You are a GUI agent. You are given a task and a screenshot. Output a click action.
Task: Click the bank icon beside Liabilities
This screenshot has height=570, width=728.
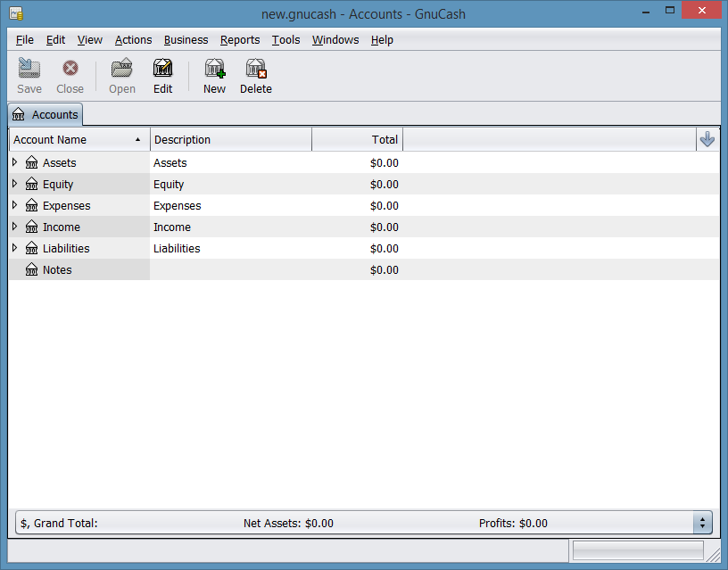(31, 248)
